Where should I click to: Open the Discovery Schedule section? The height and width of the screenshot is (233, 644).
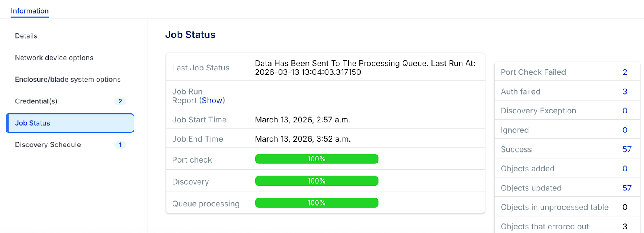tap(48, 144)
